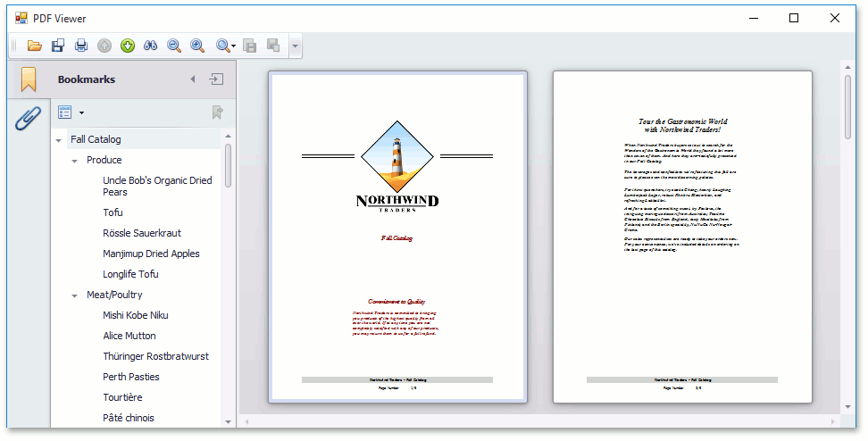Click the Commitment to Quality heading
The height and width of the screenshot is (441, 868).
point(396,302)
